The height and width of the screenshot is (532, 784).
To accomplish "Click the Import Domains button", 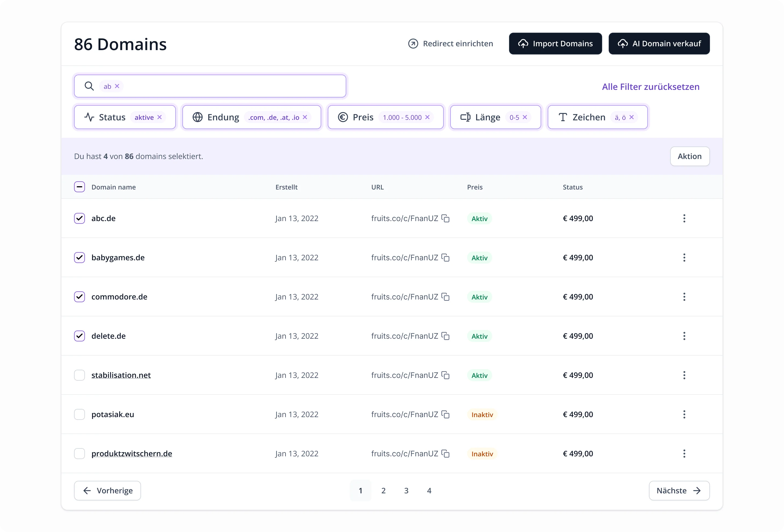I will point(555,44).
